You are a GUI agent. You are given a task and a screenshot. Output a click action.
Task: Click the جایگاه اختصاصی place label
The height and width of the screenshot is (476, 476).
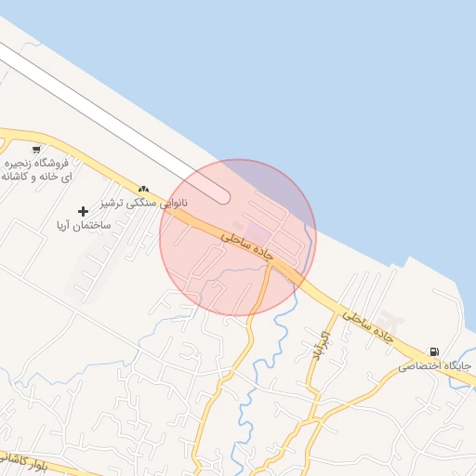434,366
